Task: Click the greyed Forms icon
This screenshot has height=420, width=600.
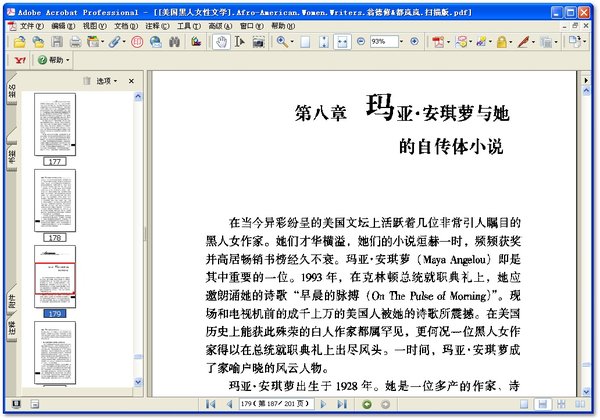Action: pyautogui.click(x=546, y=41)
